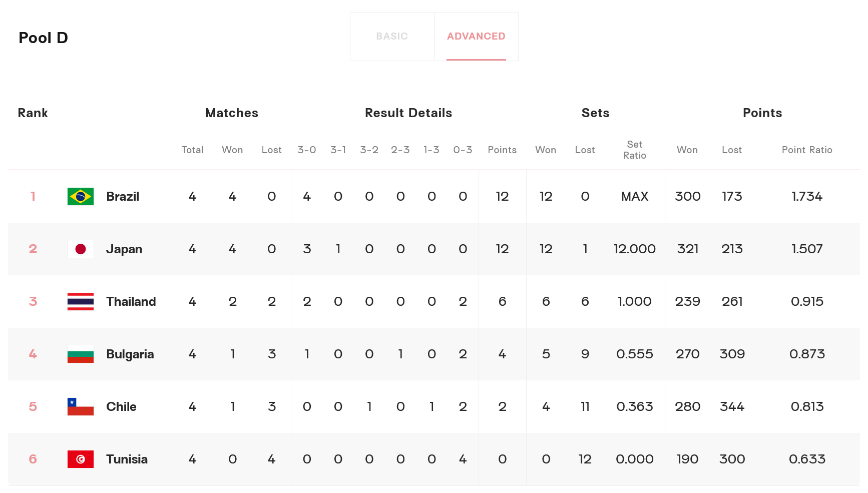Click the Brazil flag icon

(x=81, y=197)
